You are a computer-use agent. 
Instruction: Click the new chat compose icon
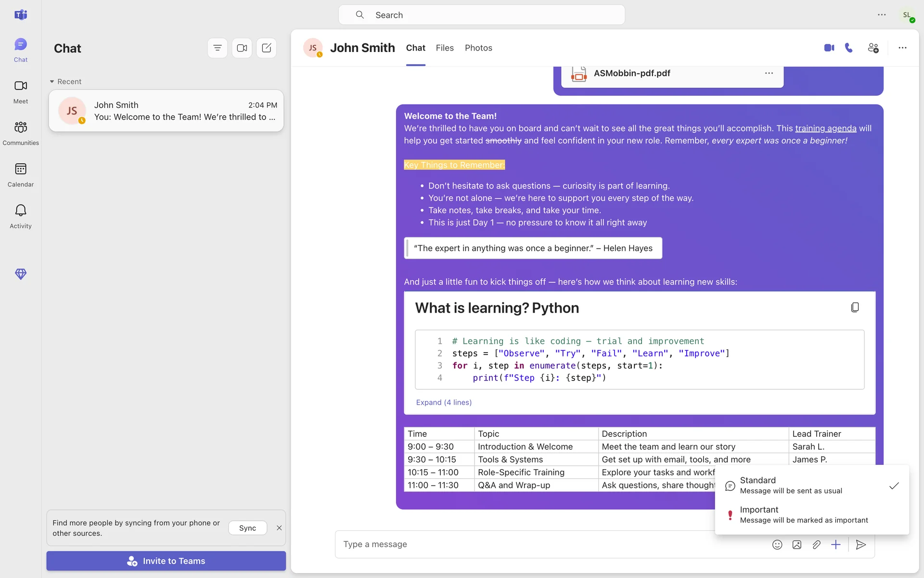[267, 48]
